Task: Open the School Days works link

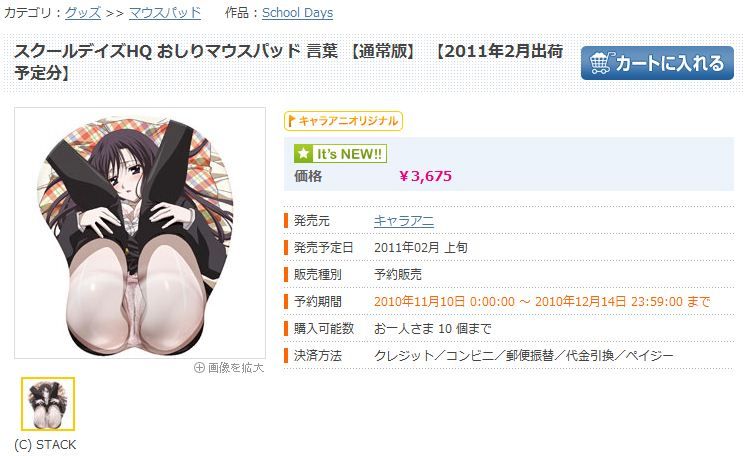Action: (297, 12)
